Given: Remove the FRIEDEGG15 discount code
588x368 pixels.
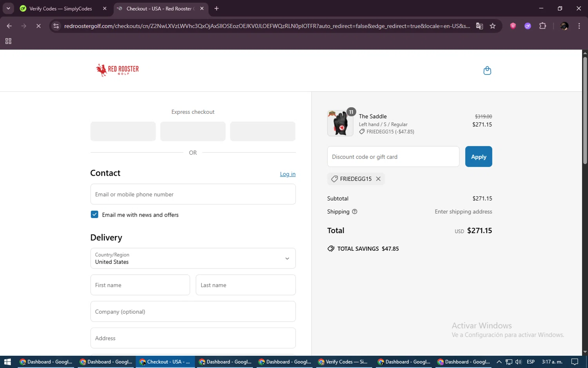Looking at the screenshot, I should coord(378,179).
